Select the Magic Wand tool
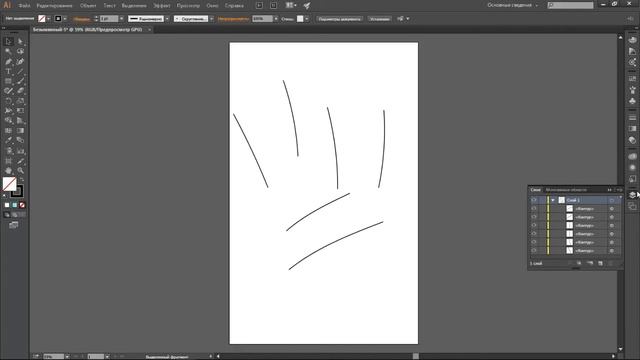640x360 pixels. pos(8,51)
